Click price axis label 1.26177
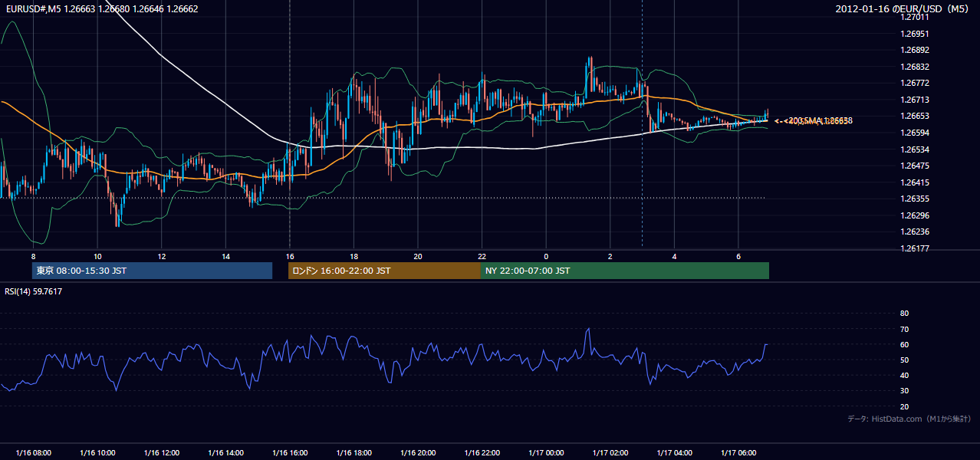Image resolution: width=980 pixels, height=460 pixels. 914,248
